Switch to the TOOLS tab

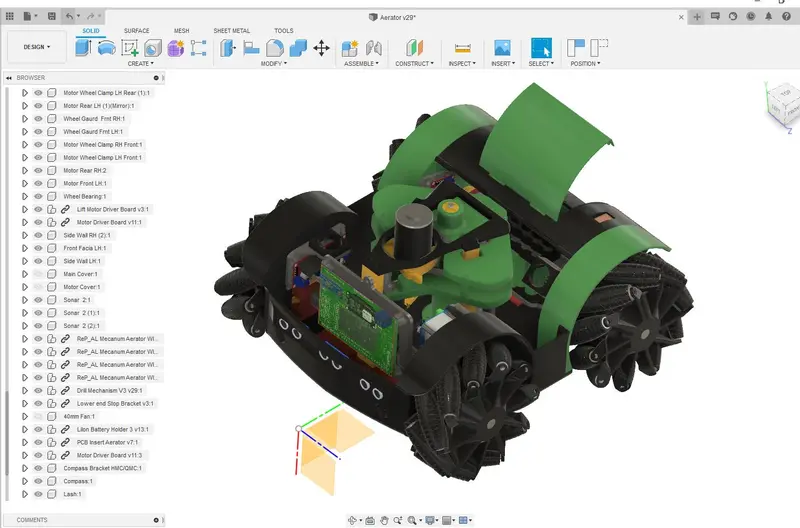(x=284, y=31)
